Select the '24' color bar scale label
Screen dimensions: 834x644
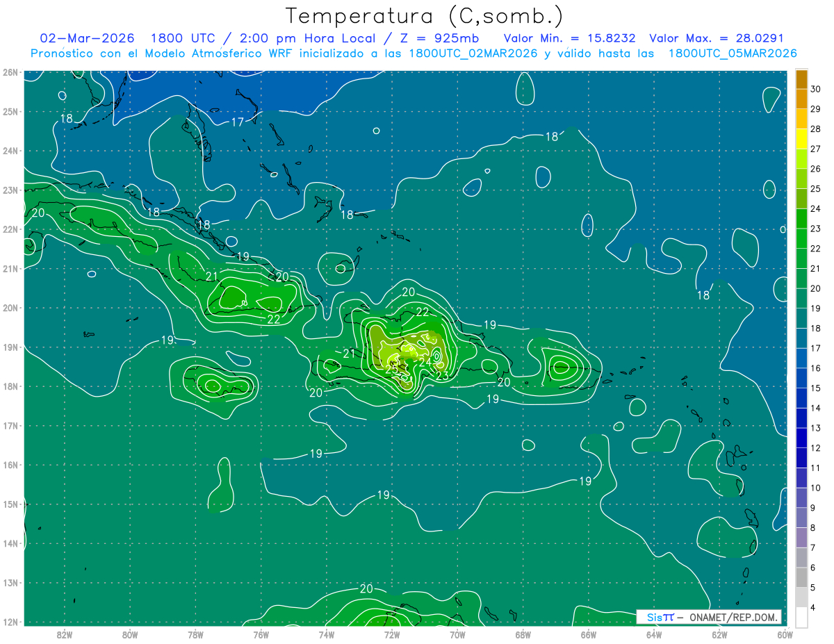tap(816, 208)
